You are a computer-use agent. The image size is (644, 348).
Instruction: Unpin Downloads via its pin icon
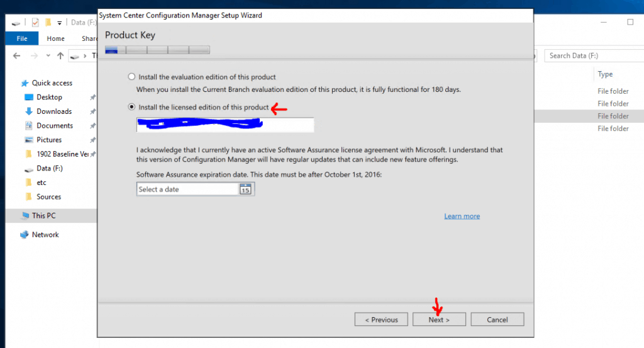coord(93,112)
